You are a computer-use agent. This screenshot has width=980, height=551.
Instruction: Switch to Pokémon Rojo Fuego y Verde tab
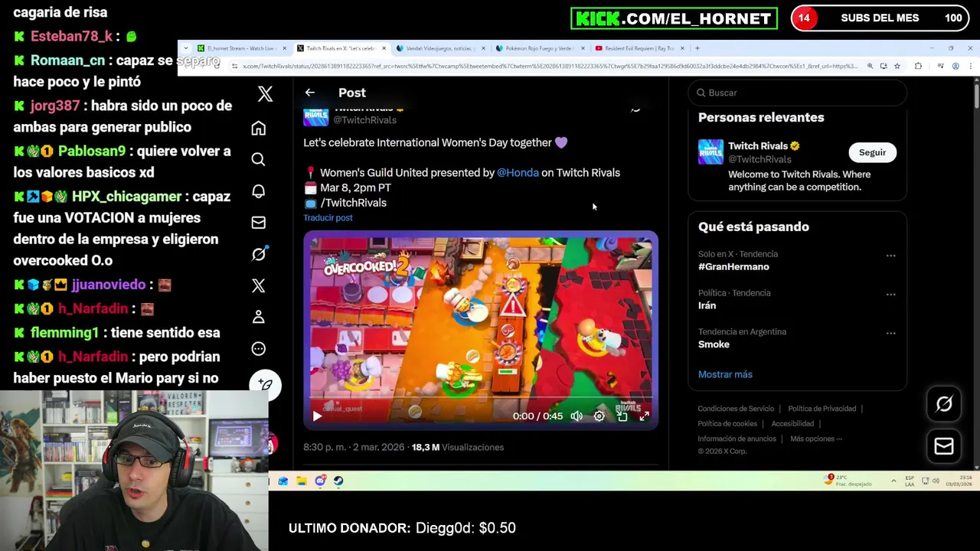(x=539, y=48)
